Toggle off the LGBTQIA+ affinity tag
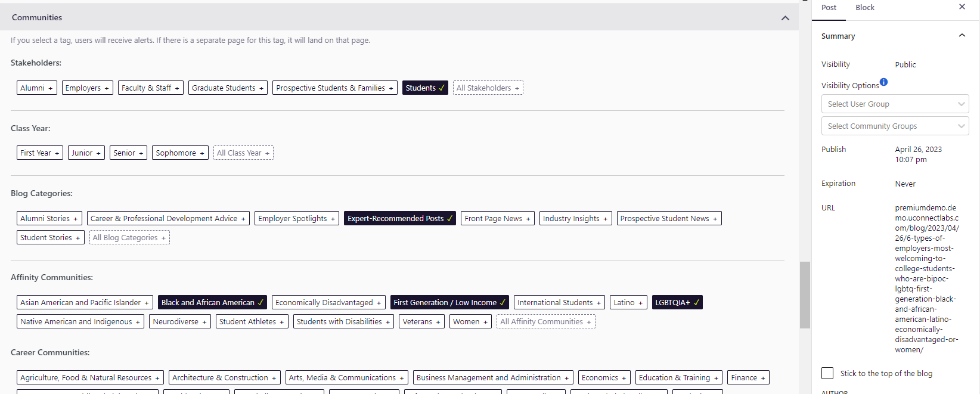The height and width of the screenshot is (394, 980). (677, 303)
